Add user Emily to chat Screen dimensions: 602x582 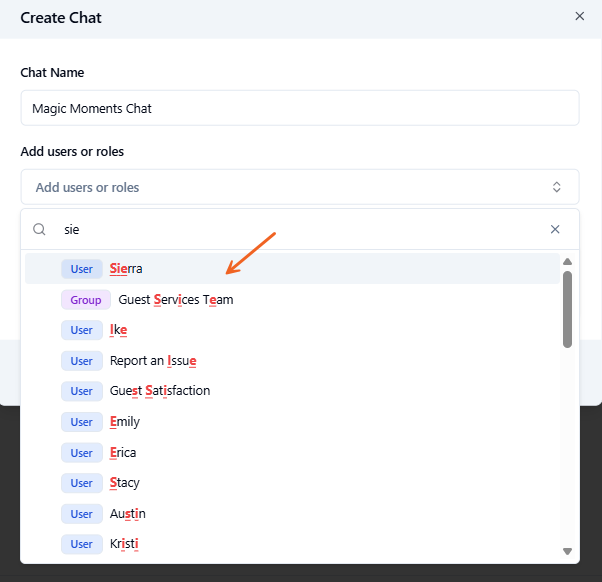(124, 422)
